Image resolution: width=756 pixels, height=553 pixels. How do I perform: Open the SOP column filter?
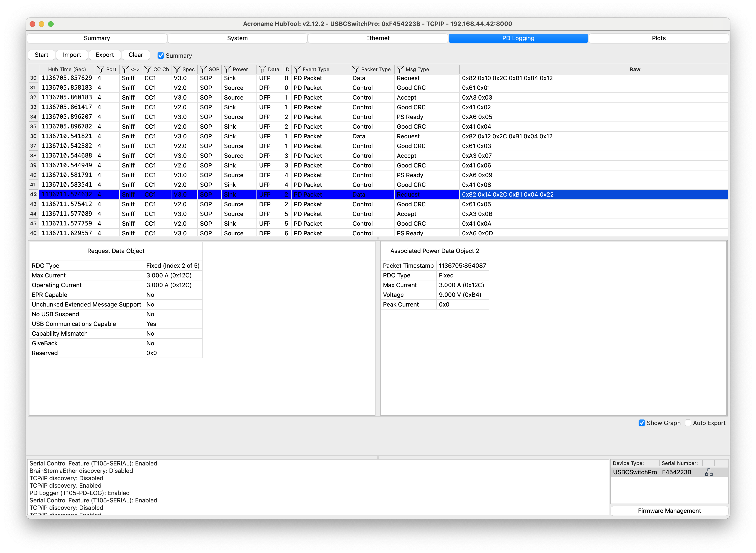(x=203, y=69)
